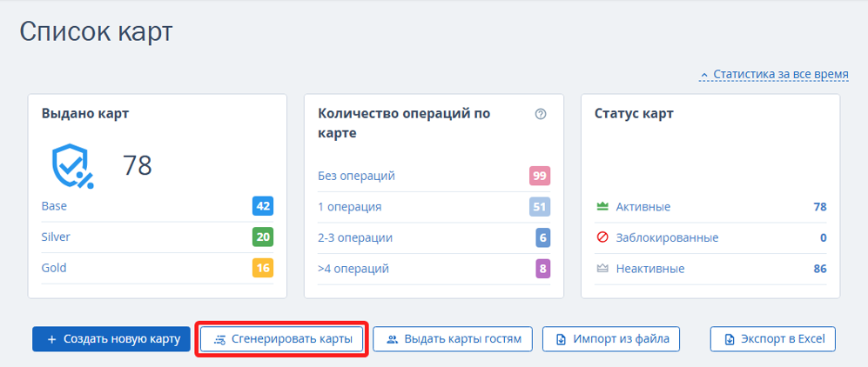Click the red blocked Заблокированные icon
The height and width of the screenshot is (367, 868).
coord(602,237)
